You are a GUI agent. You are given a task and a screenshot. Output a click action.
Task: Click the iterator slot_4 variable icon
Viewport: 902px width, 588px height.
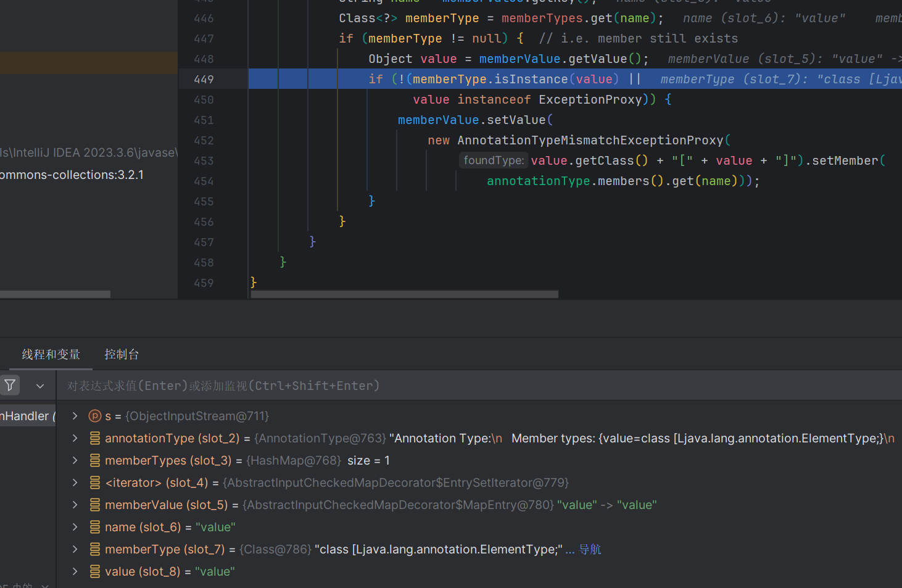point(95,483)
